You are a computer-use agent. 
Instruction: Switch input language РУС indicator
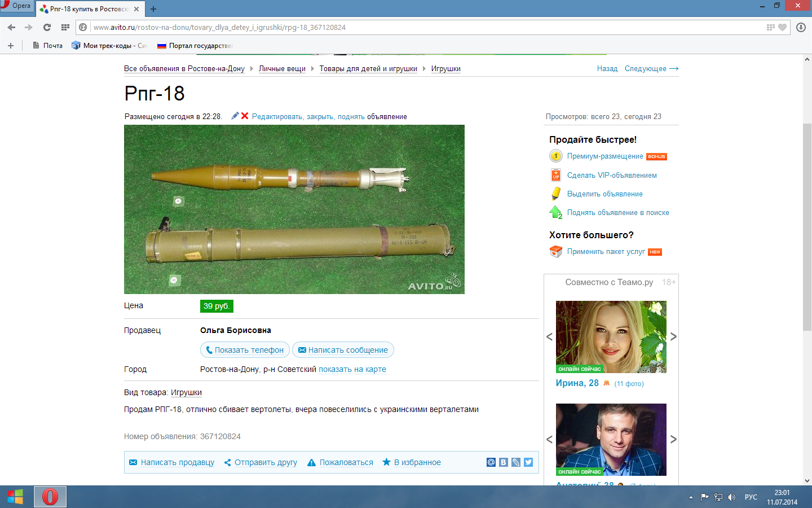coord(751,497)
